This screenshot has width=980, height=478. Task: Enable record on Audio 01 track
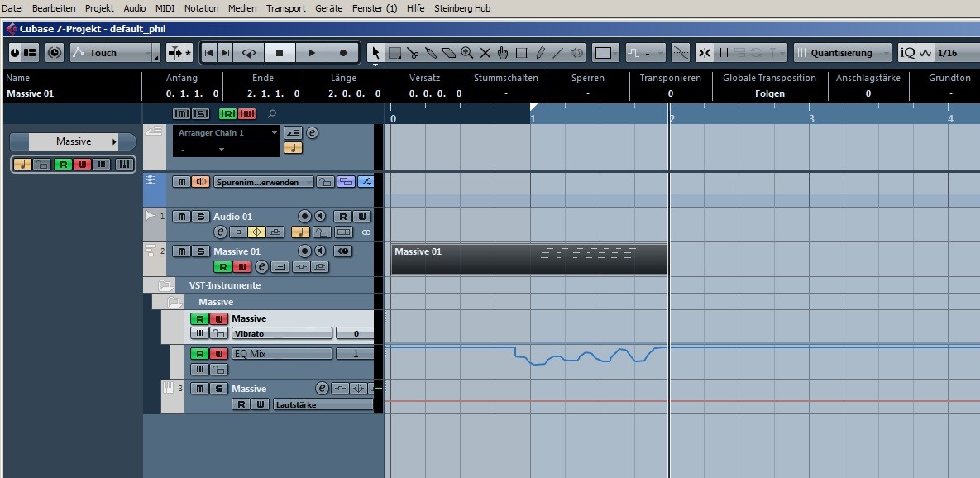(304, 216)
